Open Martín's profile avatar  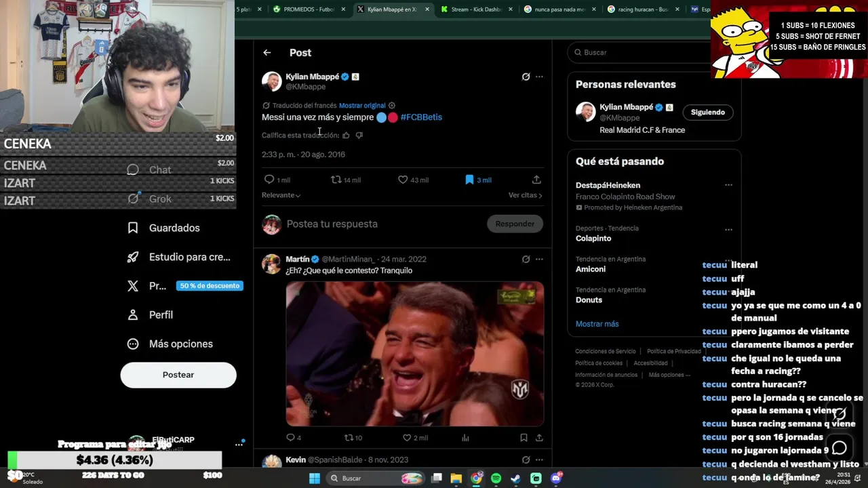click(x=272, y=264)
